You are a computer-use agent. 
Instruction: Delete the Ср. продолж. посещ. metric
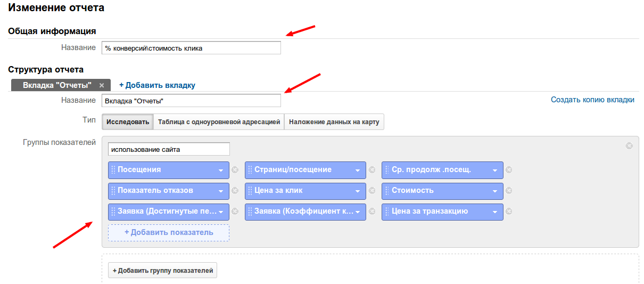pos(509,170)
